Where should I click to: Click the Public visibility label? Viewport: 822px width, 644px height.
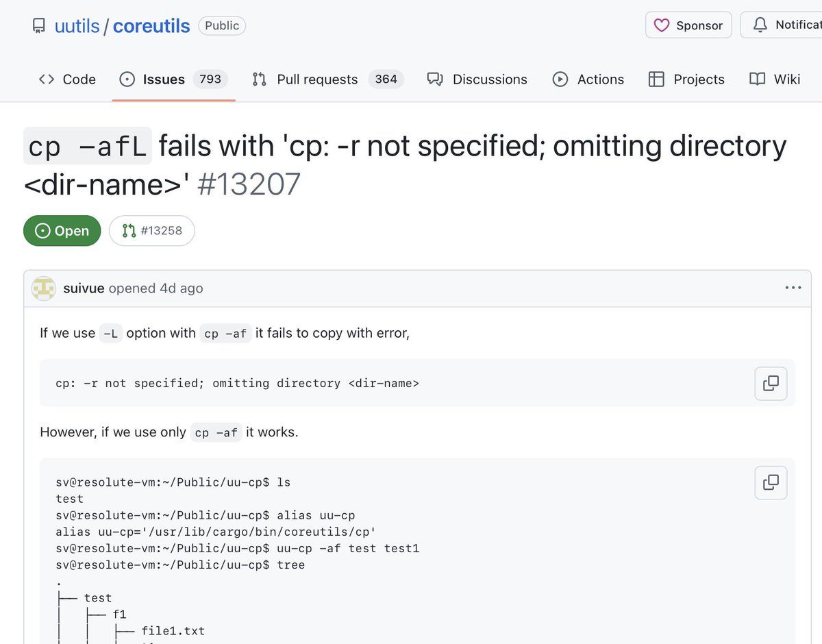[x=222, y=26]
